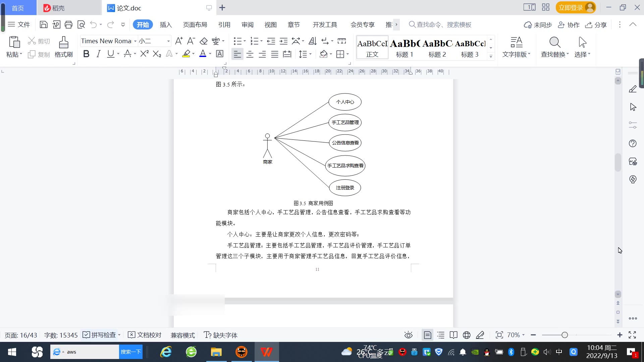The image size is (644, 362).
Task: Click the 立即登录 login button
Action: coord(571,7)
